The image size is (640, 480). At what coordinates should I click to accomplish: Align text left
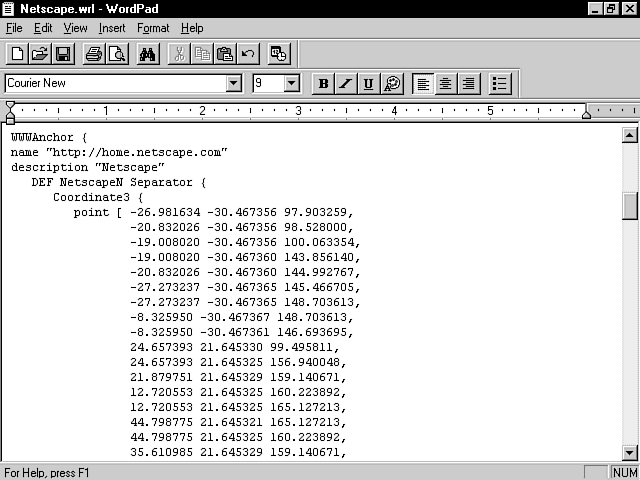[423, 84]
